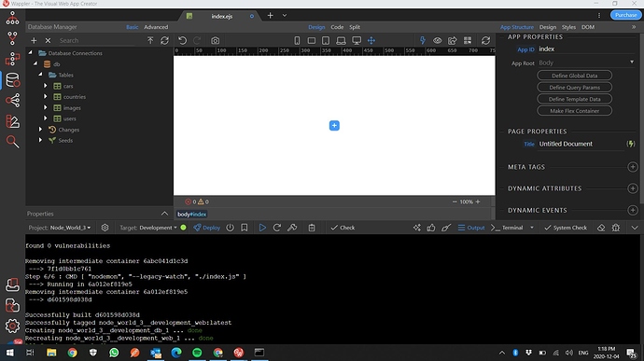Expand the cars table
644x361 pixels.
pos(46,86)
